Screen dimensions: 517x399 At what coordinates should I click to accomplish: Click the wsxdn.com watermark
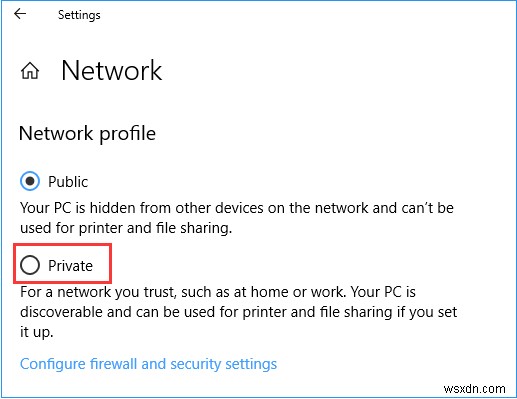pyautogui.click(x=474, y=389)
